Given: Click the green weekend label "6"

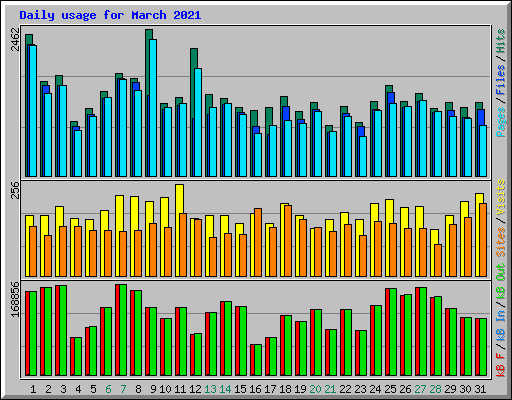Looking at the screenshot, I should pos(108,389).
